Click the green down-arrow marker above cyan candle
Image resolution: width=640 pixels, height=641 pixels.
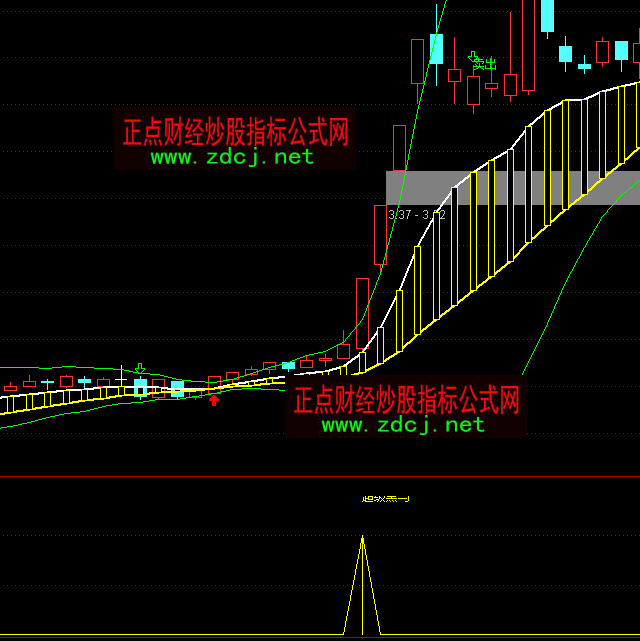click(141, 369)
